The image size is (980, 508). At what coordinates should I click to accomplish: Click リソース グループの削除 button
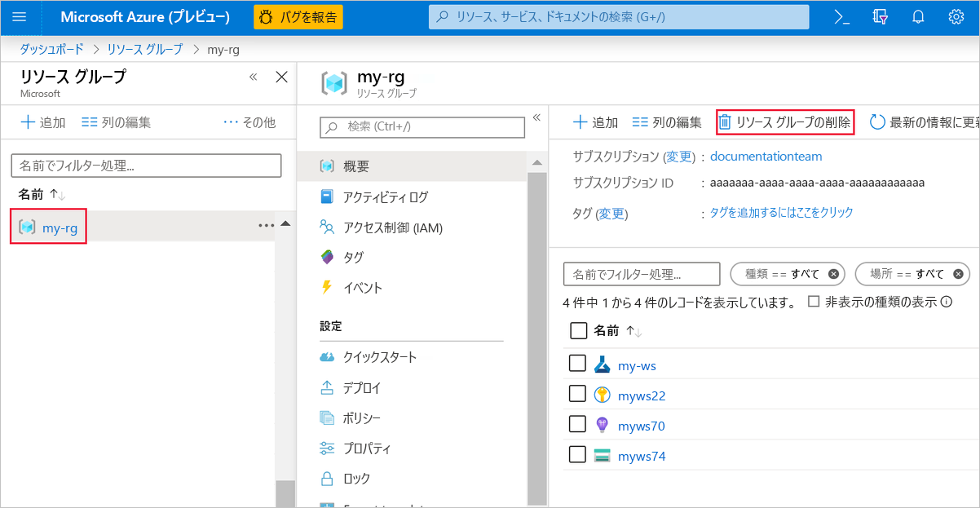pyautogui.click(x=785, y=122)
